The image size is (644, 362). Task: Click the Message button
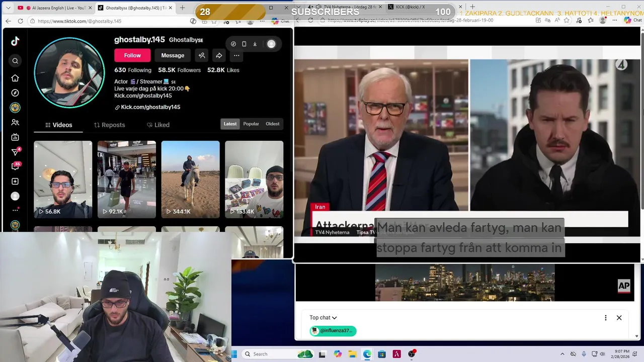click(x=173, y=55)
